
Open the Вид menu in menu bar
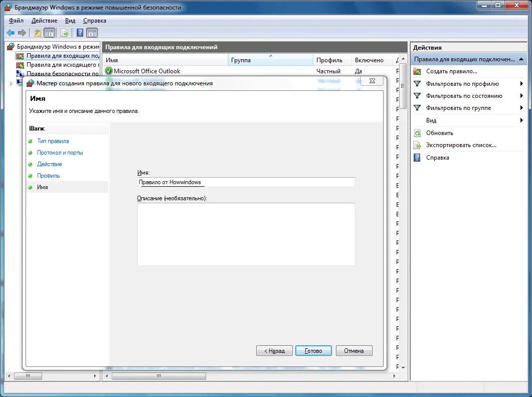(70, 21)
